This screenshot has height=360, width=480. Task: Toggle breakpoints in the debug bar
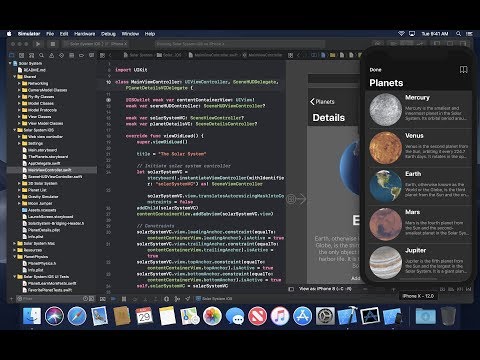click(113, 299)
